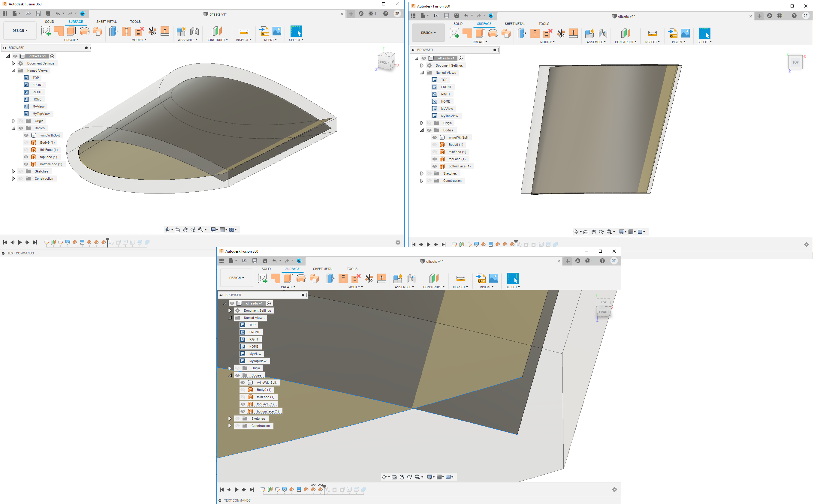Click the Offset tool in the Modify panel

(x=113, y=31)
